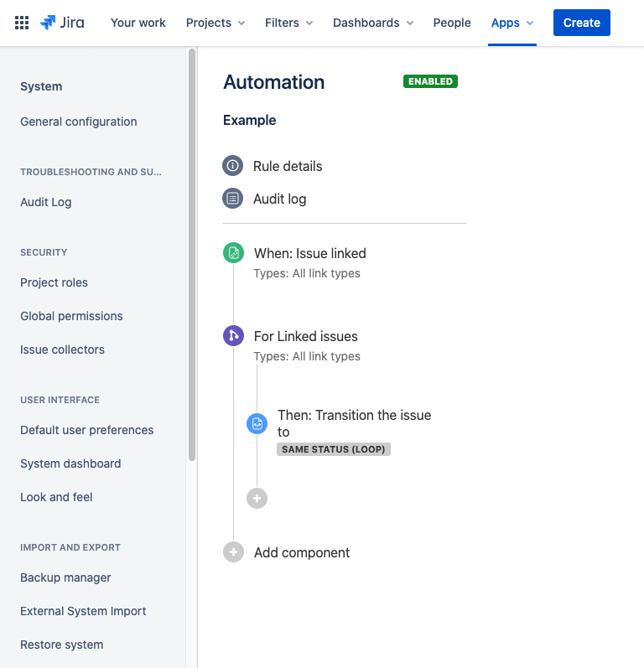Select the Linked issues branch icon
This screenshot has width=644, height=668.
click(x=234, y=336)
